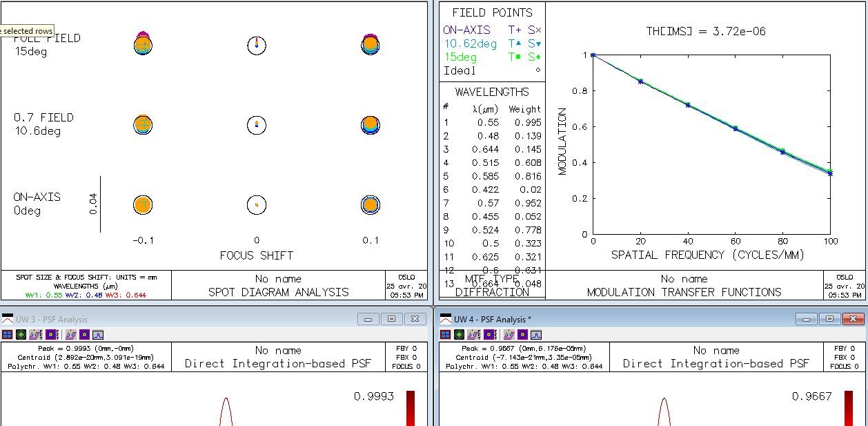Screen dimensions: 868x426
Task: Open the UW 3 window system menu icon
Action: coord(7,319)
